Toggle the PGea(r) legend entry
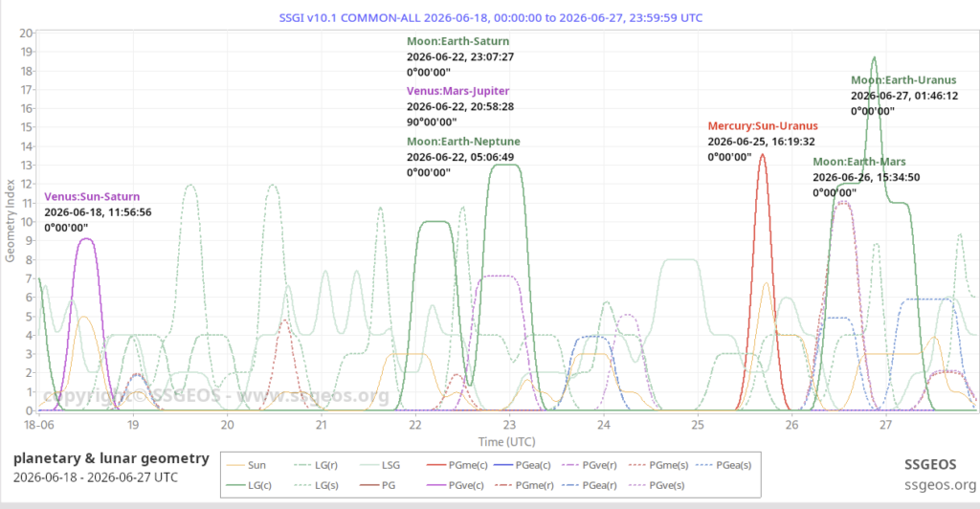Image resolution: width=980 pixels, height=509 pixels. click(590, 485)
